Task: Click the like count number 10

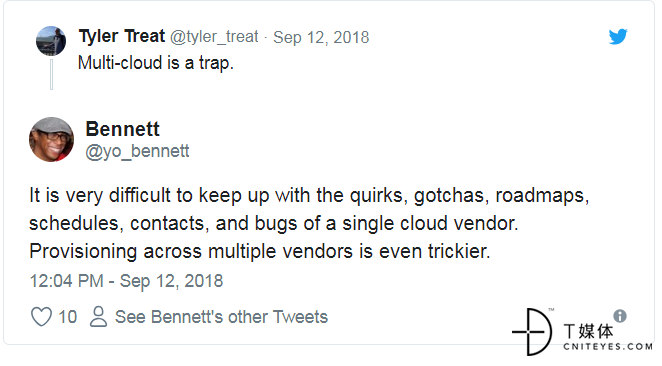Action: (x=68, y=317)
